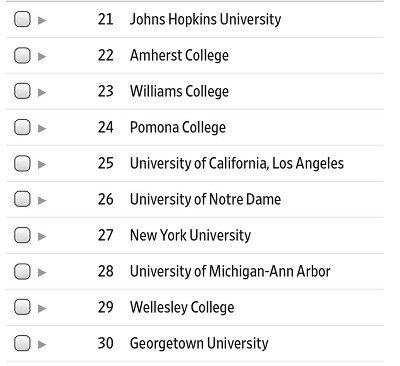Viewport: 400px width, 366px height.
Task: Check the box for Johns Hopkins University
Action: point(22,19)
